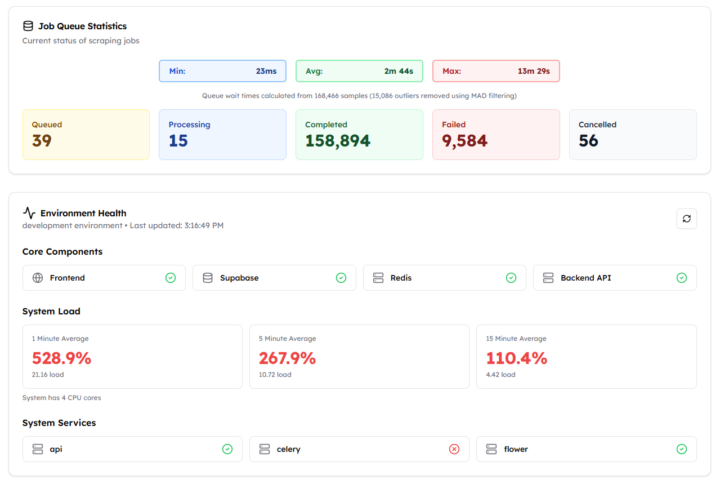Click the 15 Minute Average load card
720x484 pixels.
click(x=586, y=356)
